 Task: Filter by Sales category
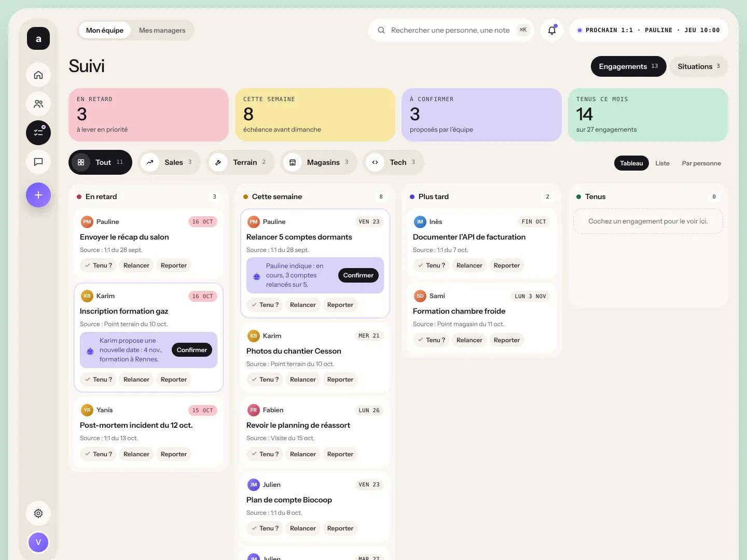[x=169, y=162]
